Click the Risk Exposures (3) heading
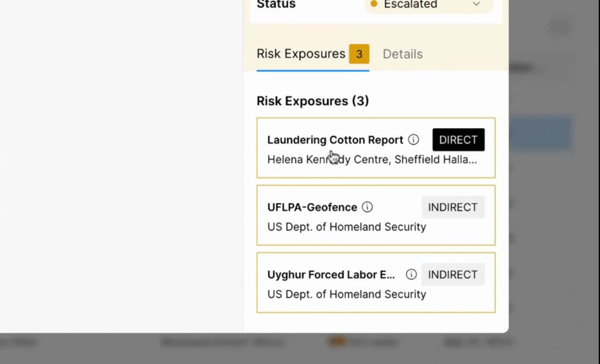600x364 pixels. point(313,101)
